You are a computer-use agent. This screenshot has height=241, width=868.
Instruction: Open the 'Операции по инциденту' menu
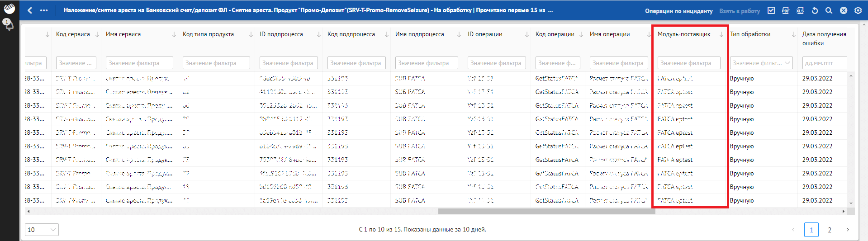point(678,11)
